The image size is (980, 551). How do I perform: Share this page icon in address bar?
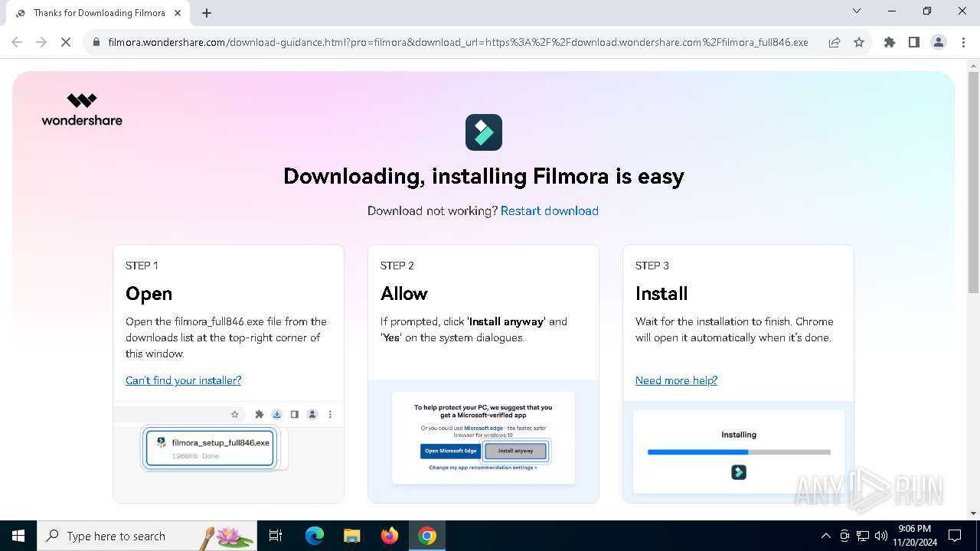(x=835, y=42)
